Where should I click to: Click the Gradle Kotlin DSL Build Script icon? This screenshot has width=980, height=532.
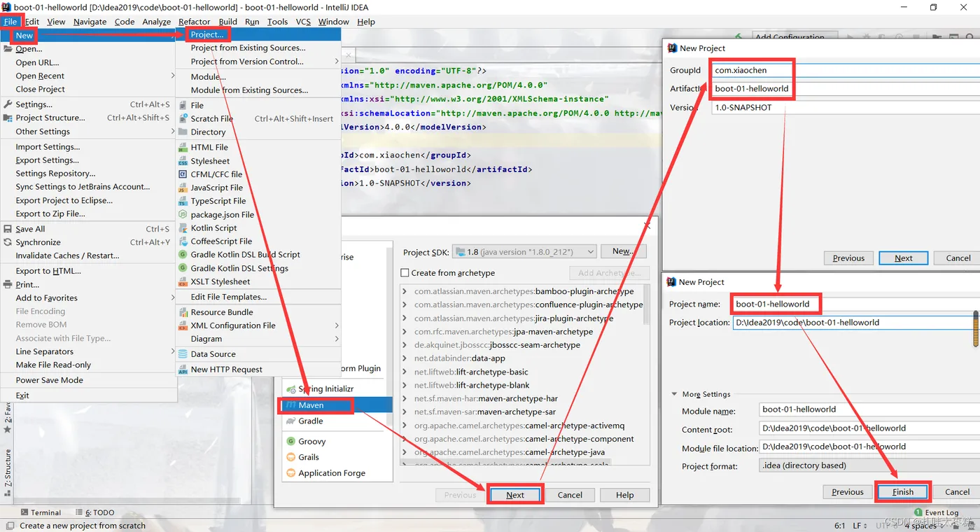[x=183, y=255]
